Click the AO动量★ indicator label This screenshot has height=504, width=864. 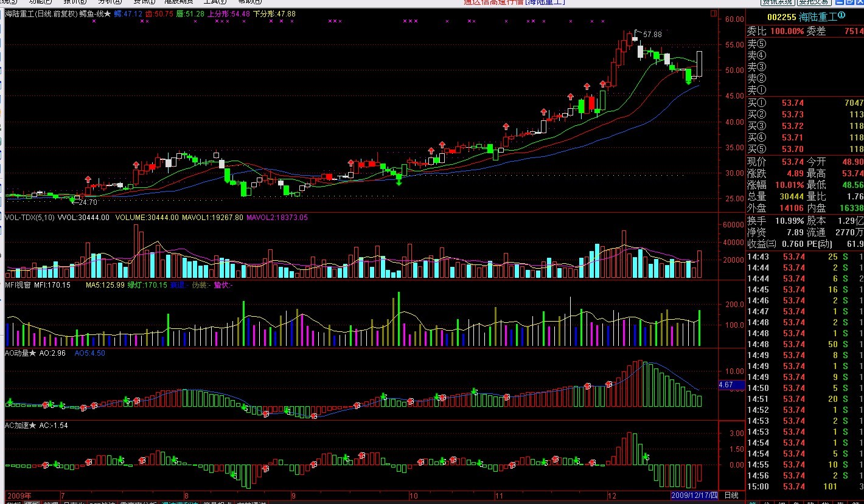(x=21, y=353)
